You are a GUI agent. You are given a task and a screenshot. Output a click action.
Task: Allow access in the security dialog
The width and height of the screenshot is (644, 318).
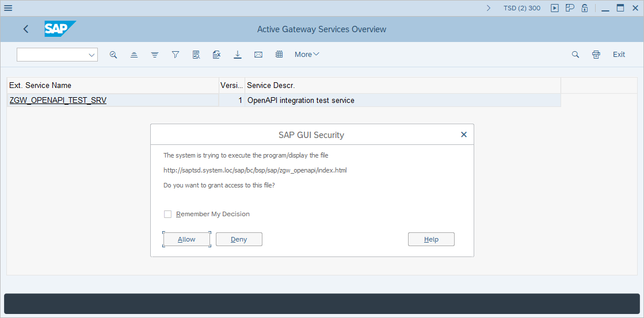[x=186, y=239]
